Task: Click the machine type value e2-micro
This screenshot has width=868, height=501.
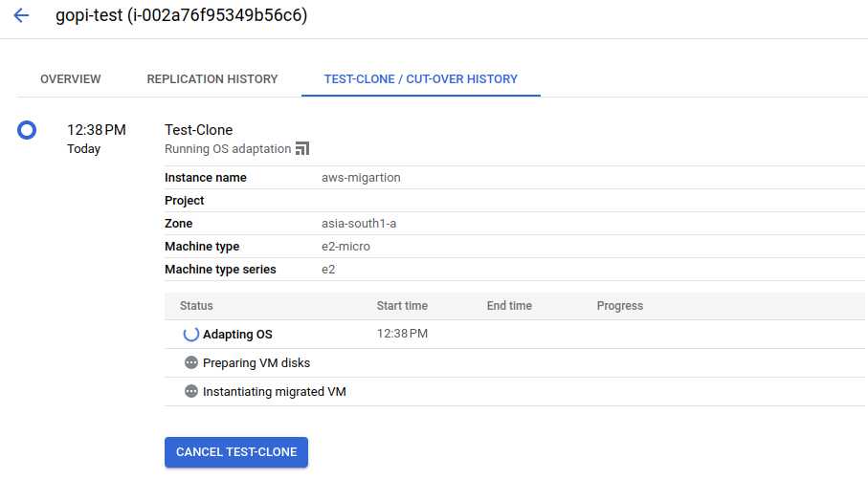Action: (x=346, y=247)
